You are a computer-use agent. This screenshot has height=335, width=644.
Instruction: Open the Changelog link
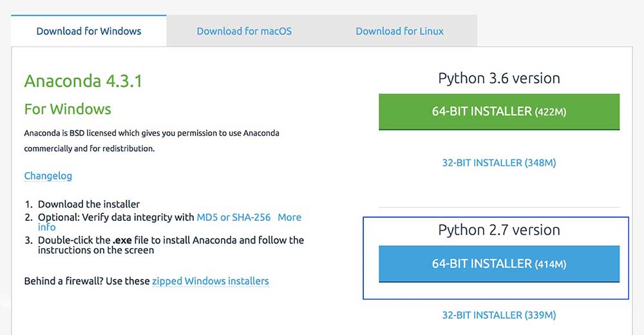click(x=48, y=176)
